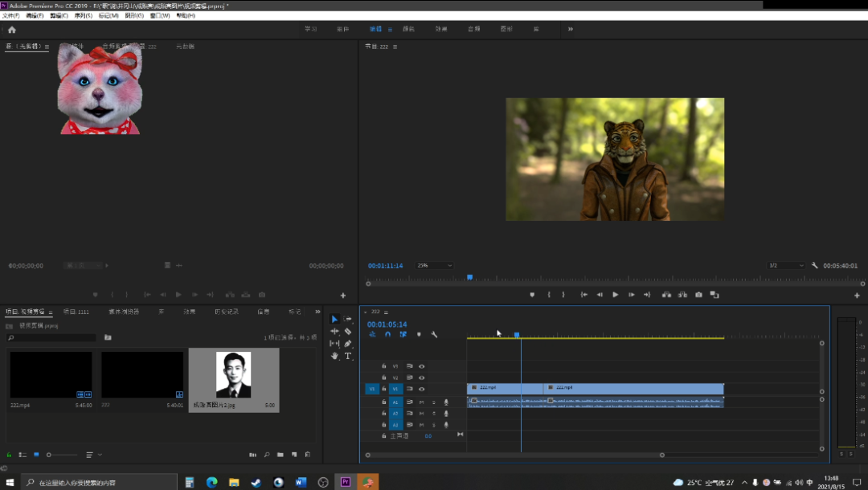Click New Bin folder icon in project panel
Image resolution: width=868 pixels, height=490 pixels.
280,455
